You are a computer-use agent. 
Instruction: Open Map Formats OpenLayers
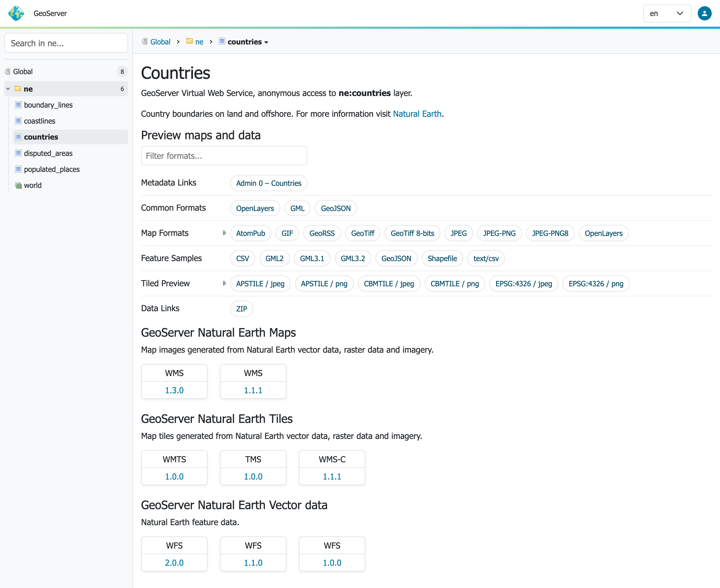(x=603, y=233)
